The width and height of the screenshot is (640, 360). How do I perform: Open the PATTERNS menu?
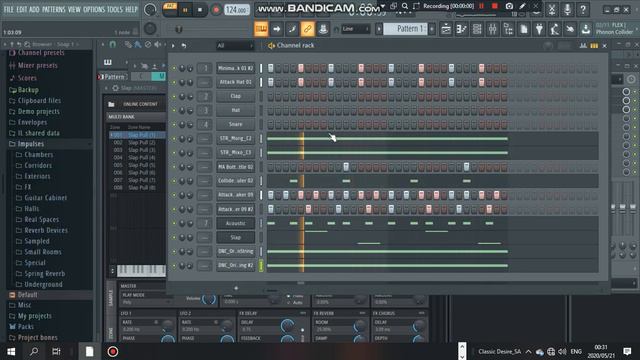[x=53, y=9]
